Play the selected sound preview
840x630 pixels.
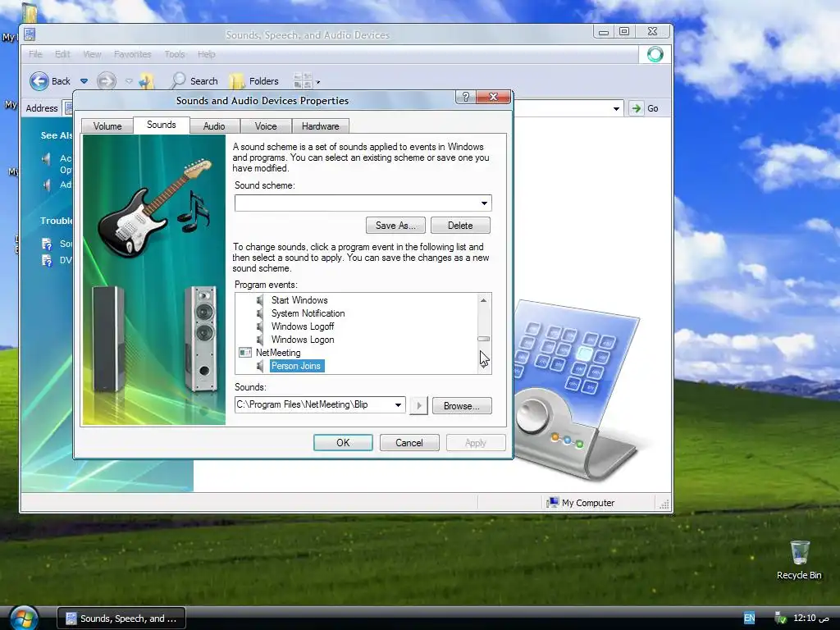point(419,405)
